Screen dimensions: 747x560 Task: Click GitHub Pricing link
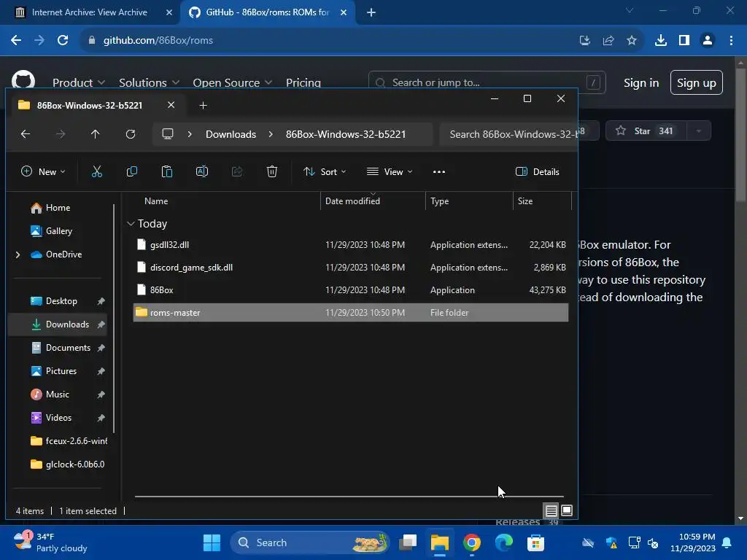303,83
